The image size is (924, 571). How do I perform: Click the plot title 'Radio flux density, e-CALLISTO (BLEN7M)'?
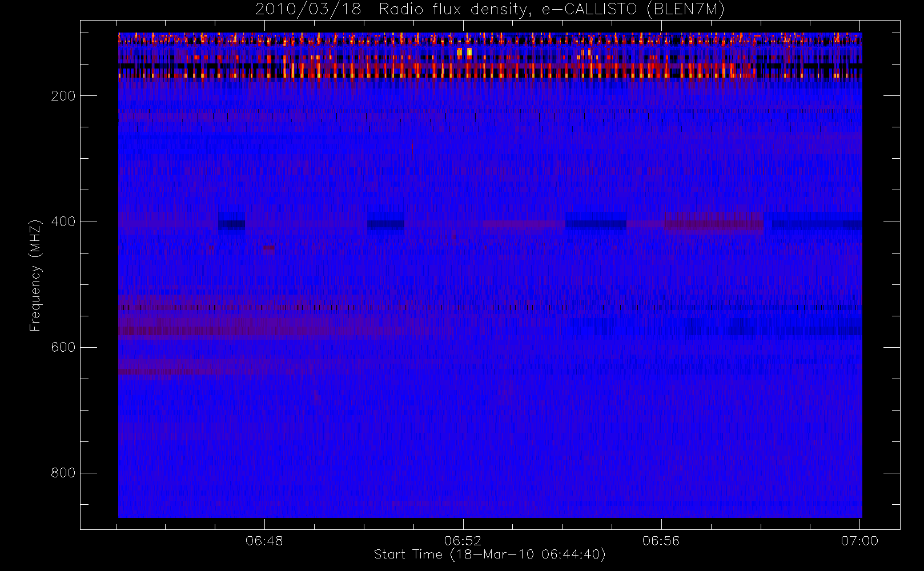point(552,9)
